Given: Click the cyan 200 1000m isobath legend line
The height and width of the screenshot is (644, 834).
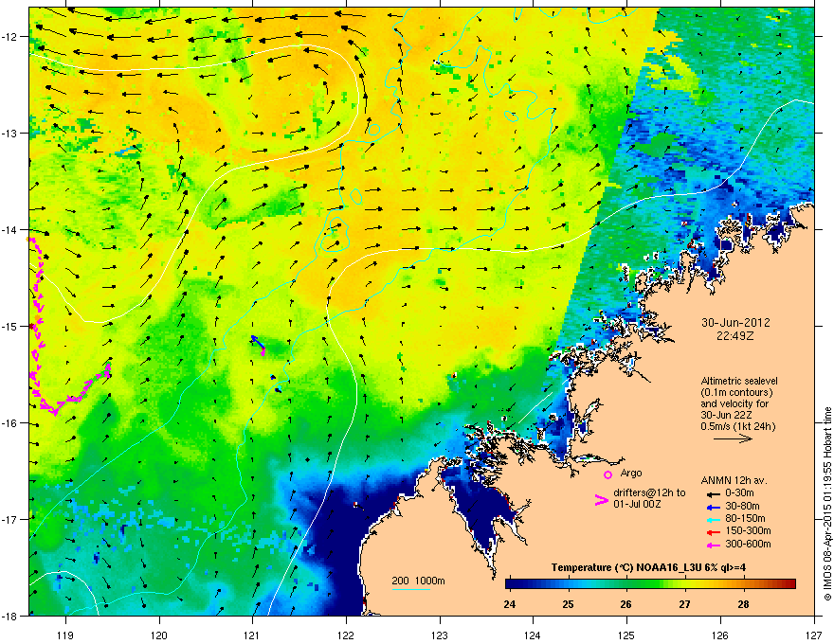Looking at the screenshot, I should click(x=410, y=589).
